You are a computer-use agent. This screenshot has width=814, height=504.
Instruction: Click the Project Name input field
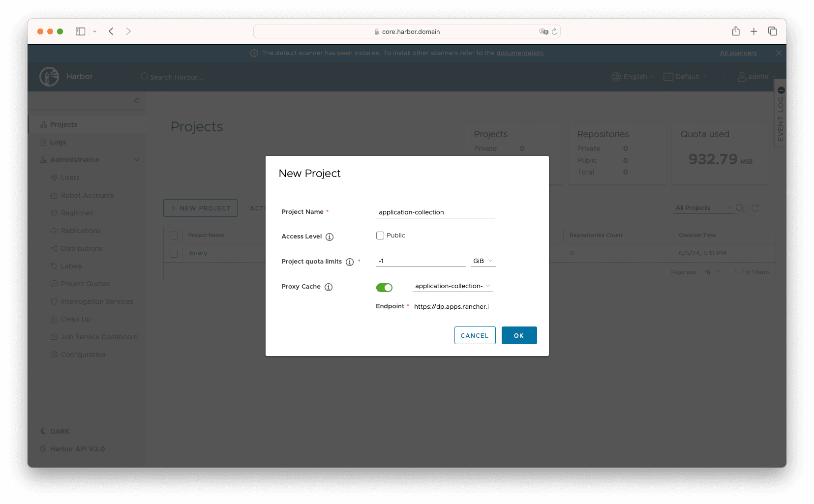435,212
